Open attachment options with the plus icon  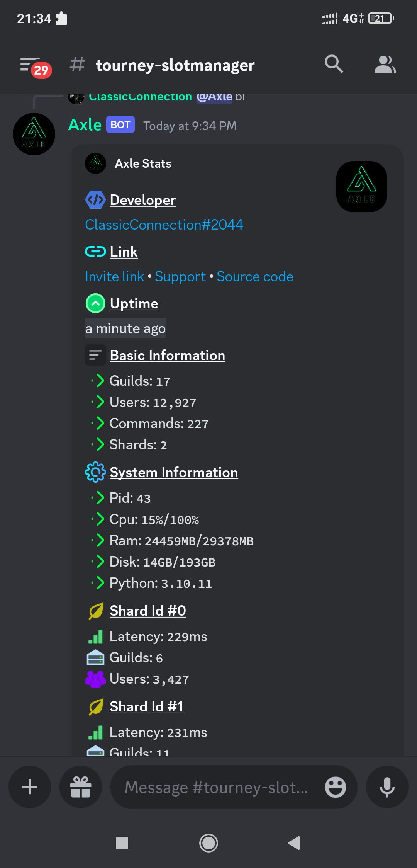[x=29, y=787]
